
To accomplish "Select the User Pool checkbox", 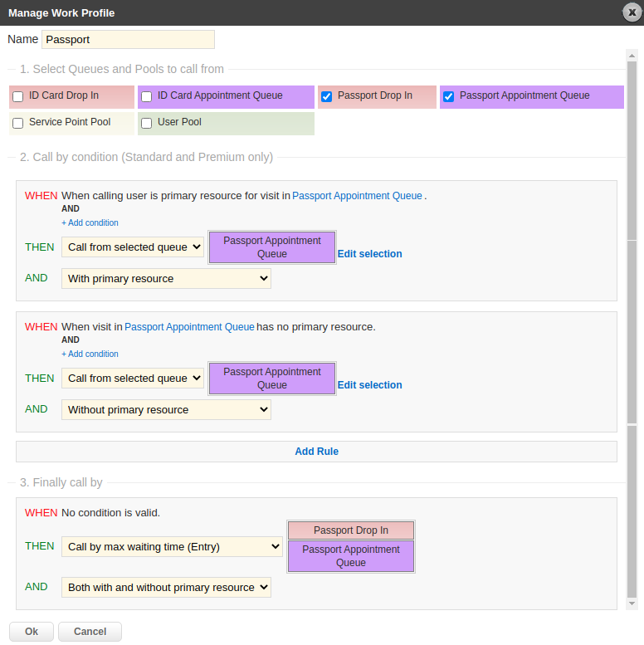I will click(146, 123).
